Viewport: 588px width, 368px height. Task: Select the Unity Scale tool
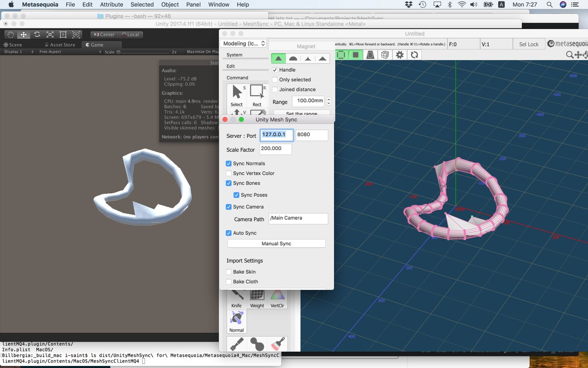50,34
